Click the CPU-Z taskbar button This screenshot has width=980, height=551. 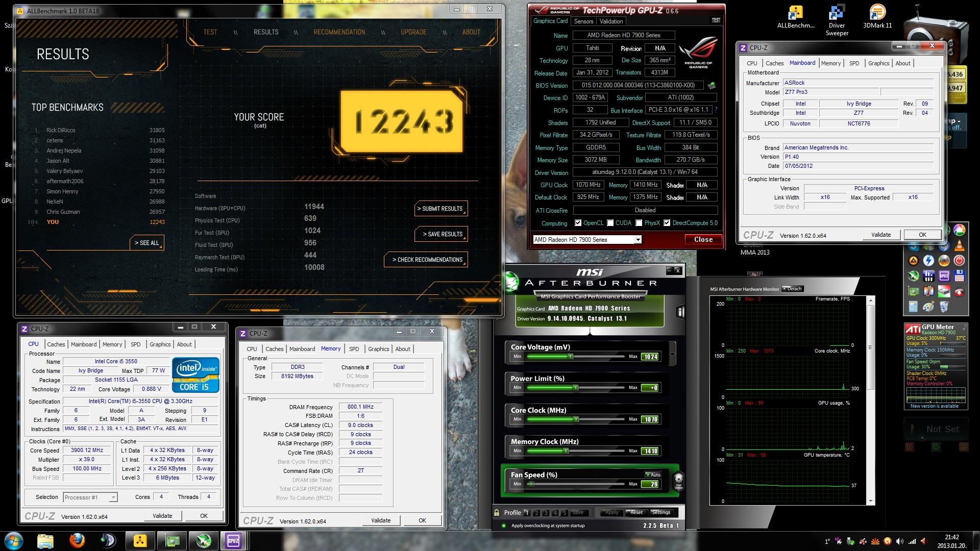pos(233,541)
